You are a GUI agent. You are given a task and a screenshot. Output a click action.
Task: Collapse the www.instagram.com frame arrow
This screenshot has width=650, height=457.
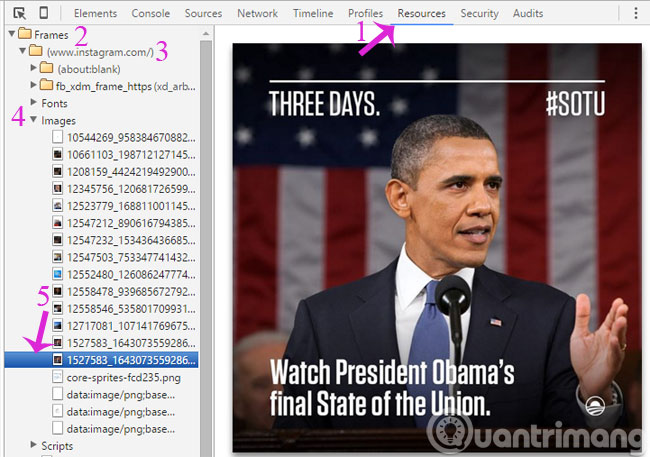[23, 51]
